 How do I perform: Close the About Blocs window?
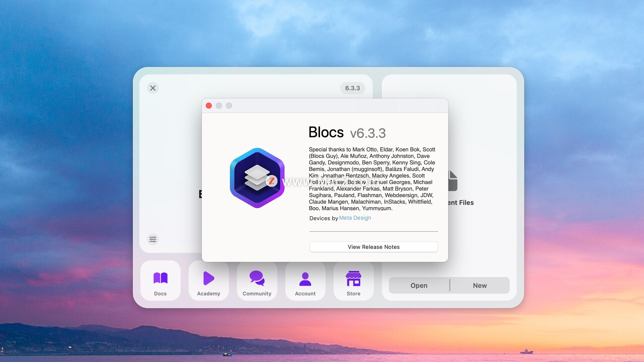point(209,106)
